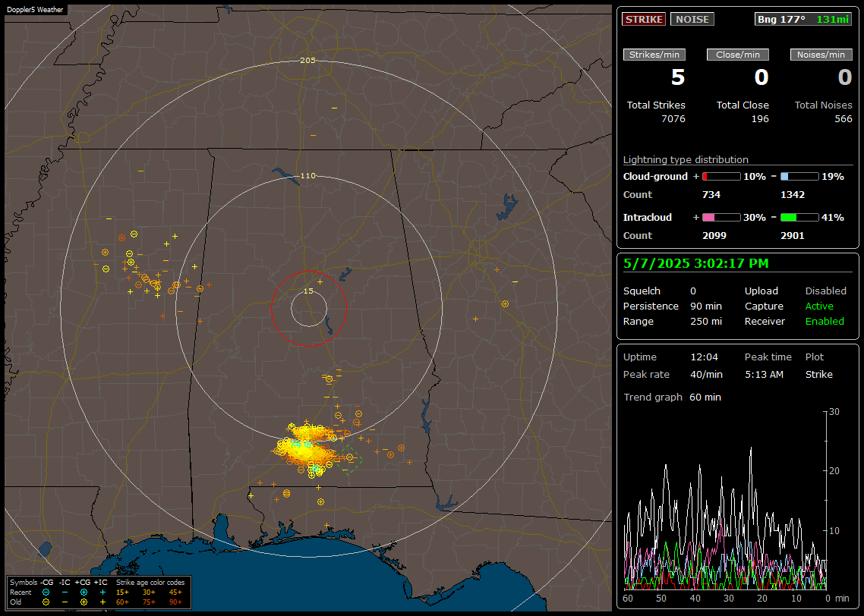Click the recent +IC cyan plus symbol
Viewport: 864px width, 616px height.
(x=102, y=592)
